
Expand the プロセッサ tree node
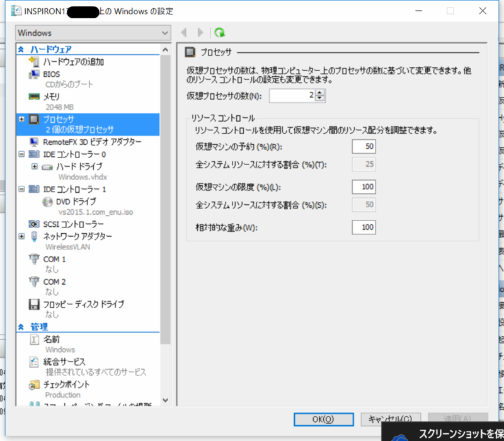point(21,119)
